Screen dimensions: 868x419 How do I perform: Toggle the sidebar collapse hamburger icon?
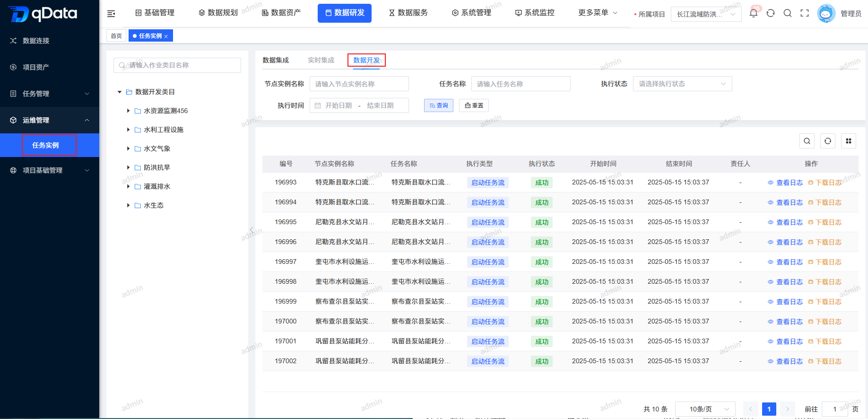click(x=111, y=14)
